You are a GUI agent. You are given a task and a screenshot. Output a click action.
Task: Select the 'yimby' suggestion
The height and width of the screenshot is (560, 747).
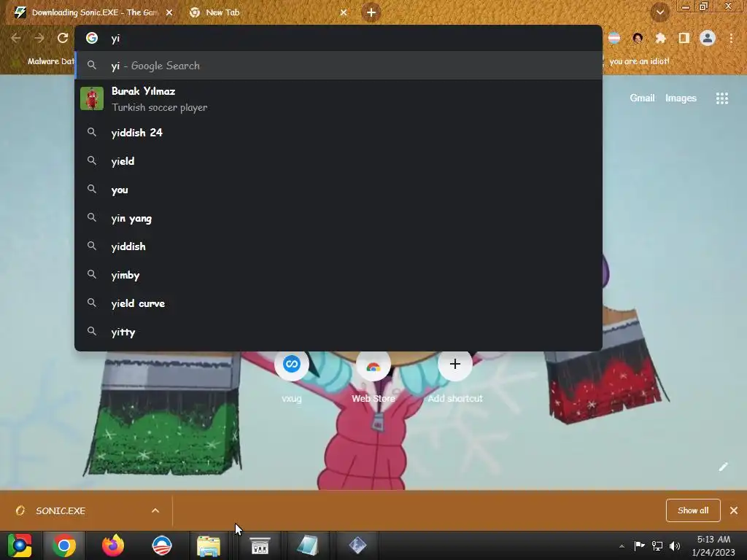coord(338,275)
